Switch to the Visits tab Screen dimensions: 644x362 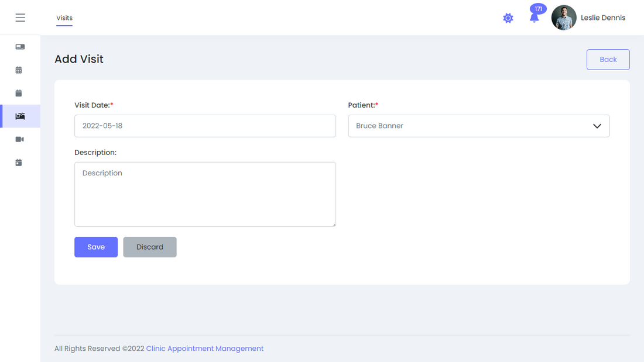64,18
